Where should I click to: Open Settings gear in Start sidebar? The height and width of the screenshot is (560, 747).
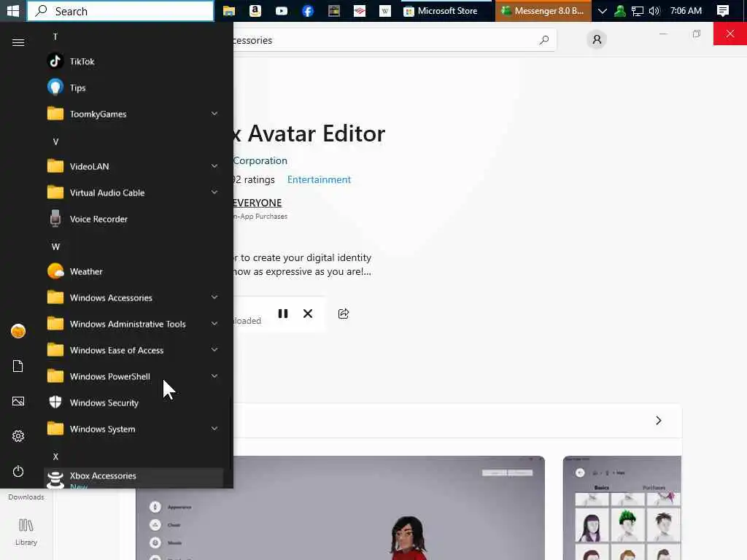[18, 436]
